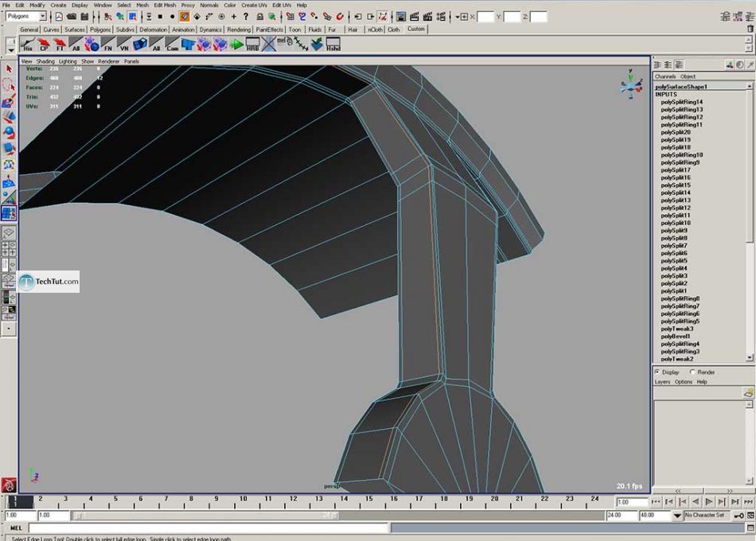Select the Lasso tool in toolbox
The image size is (756, 541).
(x=9, y=85)
